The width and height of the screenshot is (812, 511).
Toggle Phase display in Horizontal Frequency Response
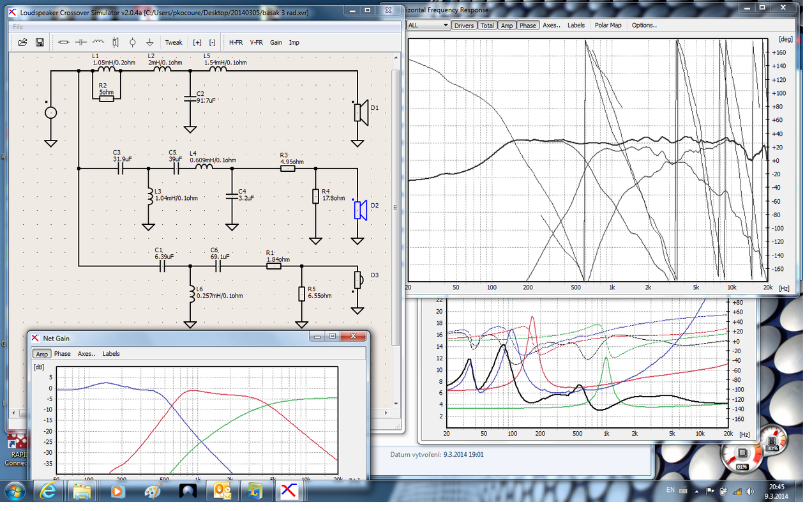click(528, 26)
